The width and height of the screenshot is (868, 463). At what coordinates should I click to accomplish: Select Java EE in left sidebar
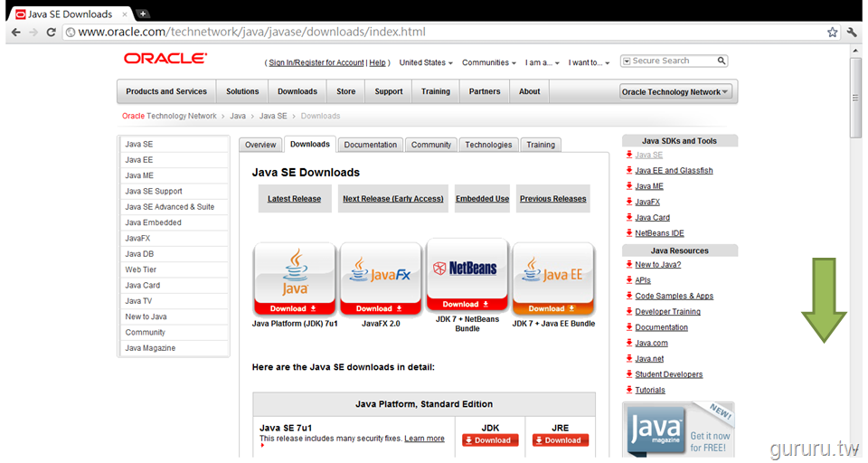tap(174, 160)
